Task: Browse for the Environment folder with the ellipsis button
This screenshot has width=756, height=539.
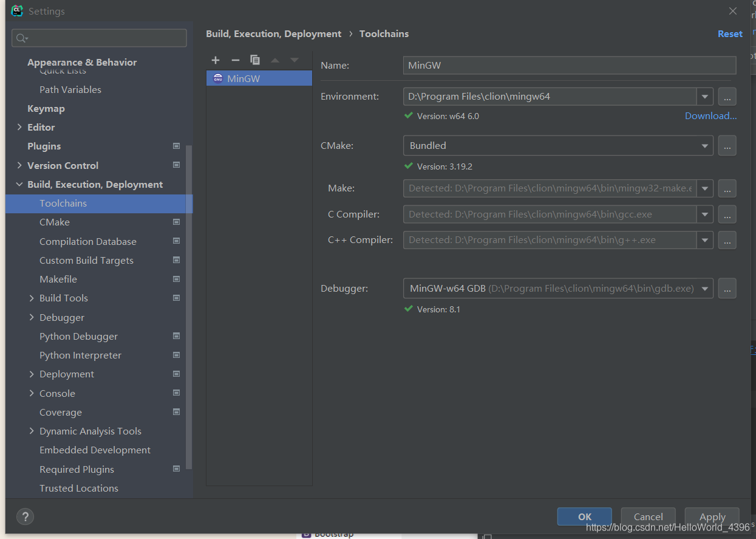Action: 727,96
